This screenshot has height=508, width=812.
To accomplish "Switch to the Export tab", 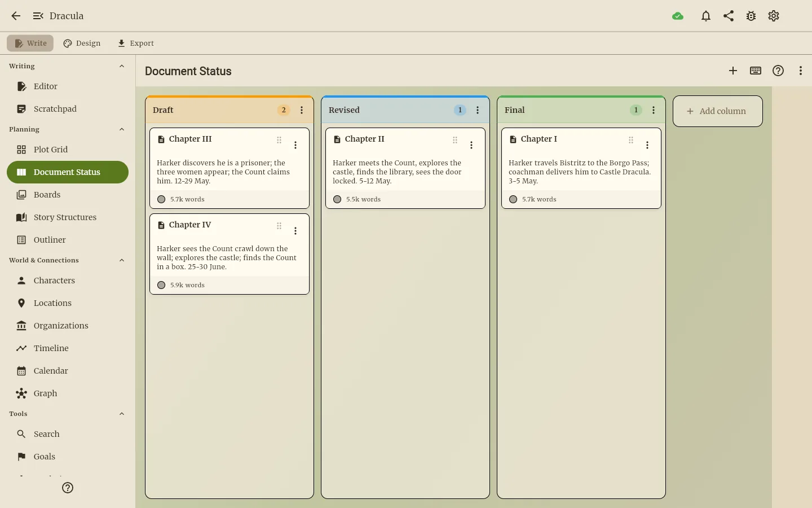I will pos(136,43).
